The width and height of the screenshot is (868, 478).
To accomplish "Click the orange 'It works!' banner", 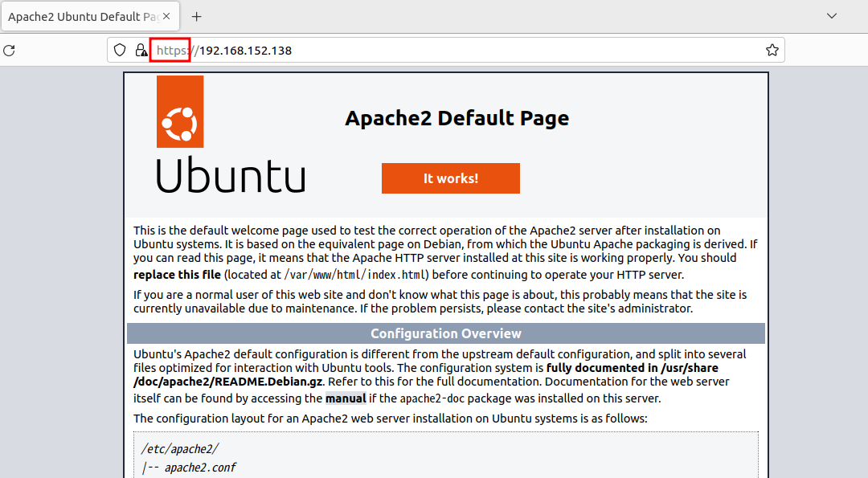I will pos(451,178).
